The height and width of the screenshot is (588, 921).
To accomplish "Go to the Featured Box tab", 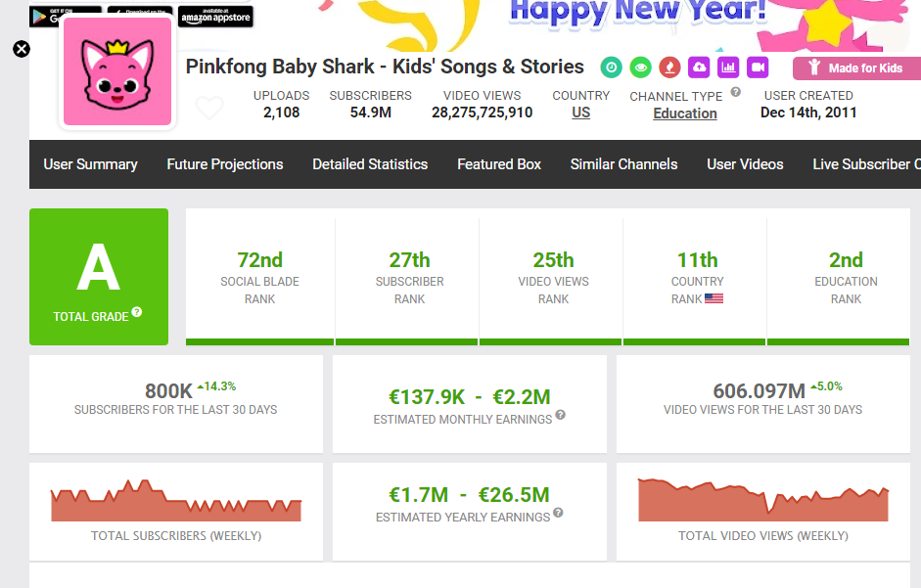I will [x=499, y=164].
